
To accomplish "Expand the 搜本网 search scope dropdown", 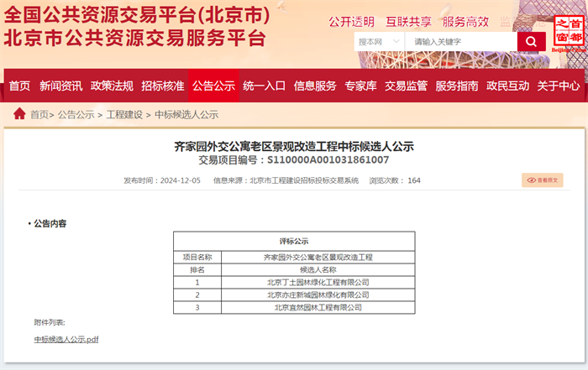I will (x=379, y=42).
